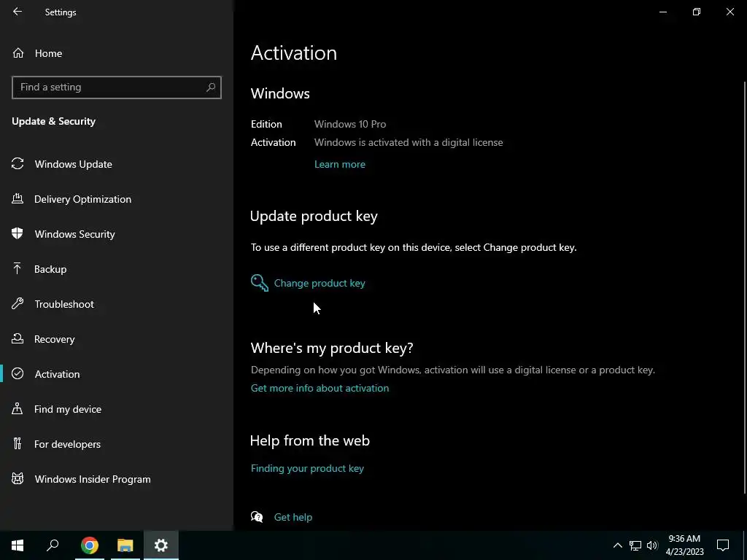Click the Windows Update refresh icon

[18, 164]
